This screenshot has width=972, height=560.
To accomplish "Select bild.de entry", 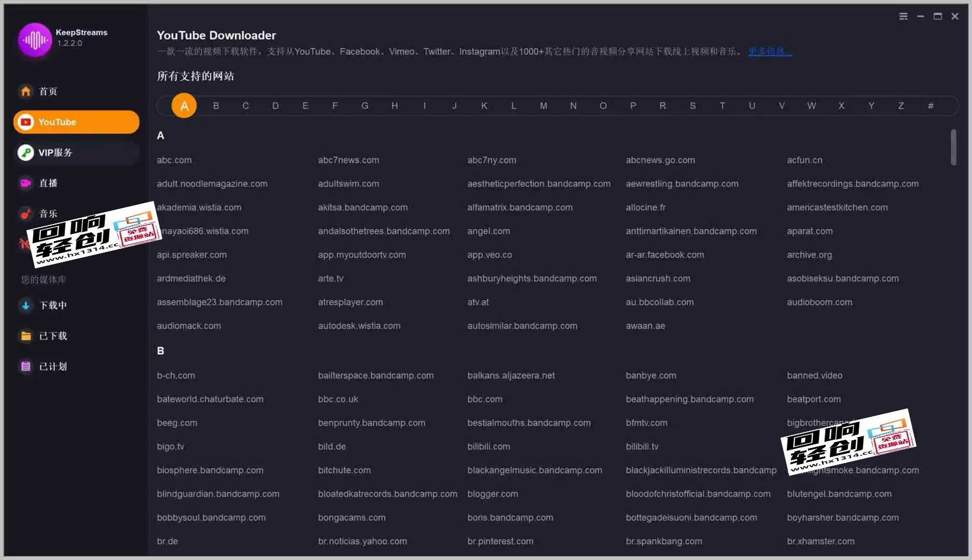I will pos(332,446).
